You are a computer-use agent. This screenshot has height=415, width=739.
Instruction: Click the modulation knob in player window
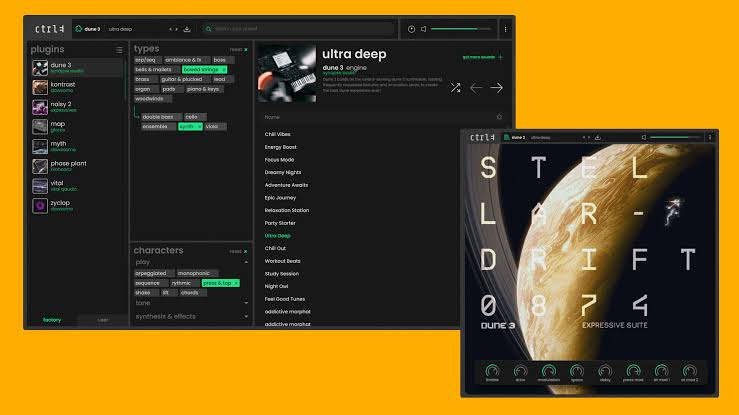coord(549,371)
